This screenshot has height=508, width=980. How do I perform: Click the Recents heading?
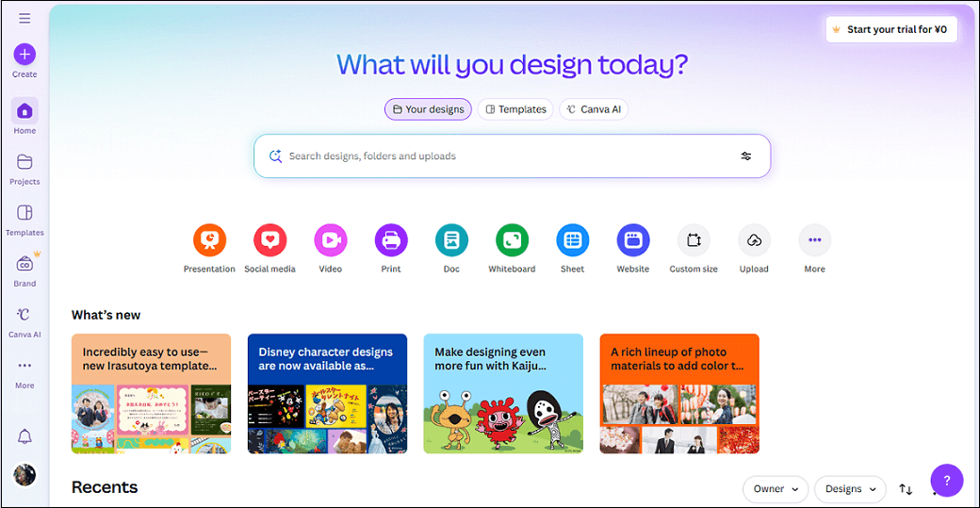[x=105, y=487]
